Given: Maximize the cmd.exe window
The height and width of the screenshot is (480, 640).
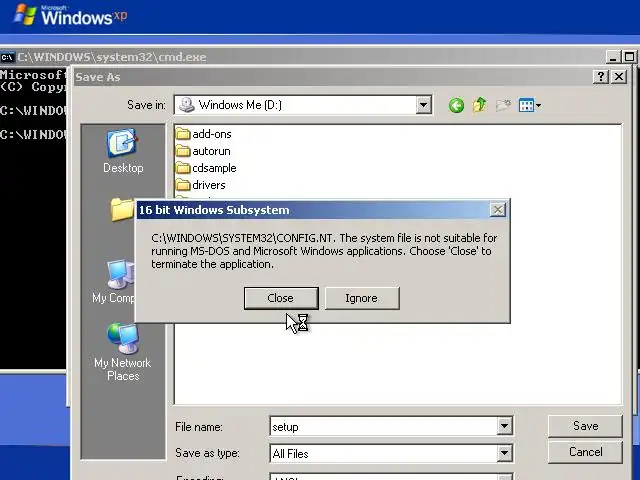Looking at the screenshot, I should click(629, 57).
